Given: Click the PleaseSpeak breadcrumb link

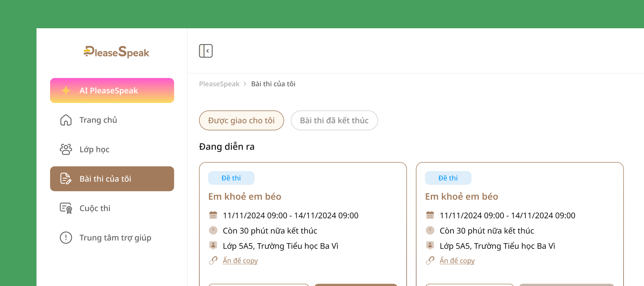Looking at the screenshot, I should point(219,84).
